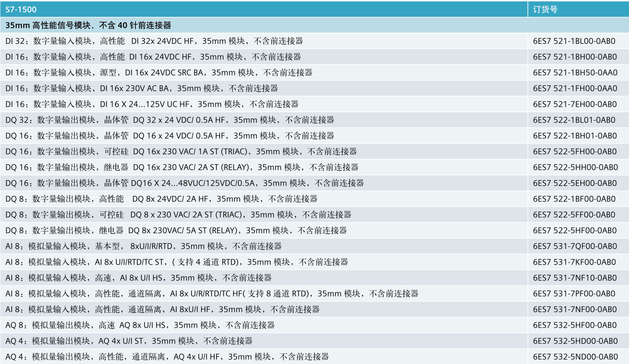This screenshot has height=364, width=629.
Task: Click order number 6ES7 522-1BL01-0AB0
Action: point(574,120)
